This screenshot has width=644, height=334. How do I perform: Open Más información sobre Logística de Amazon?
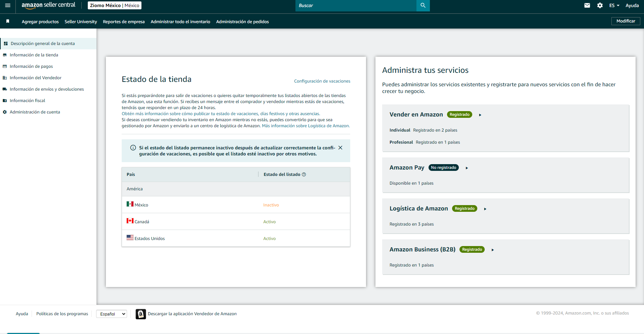[x=306, y=126]
